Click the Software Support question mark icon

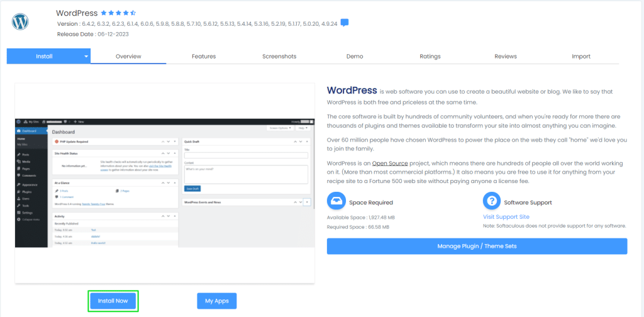[491, 202]
